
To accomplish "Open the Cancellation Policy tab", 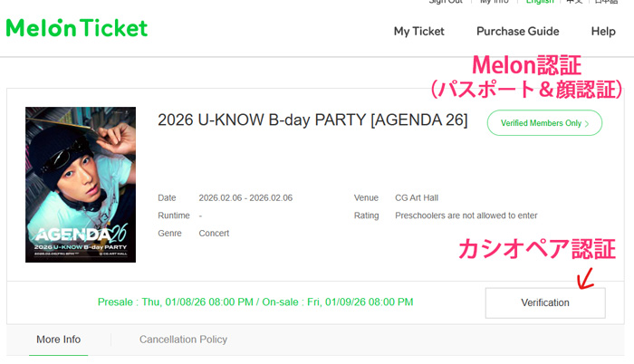I will 183,340.
